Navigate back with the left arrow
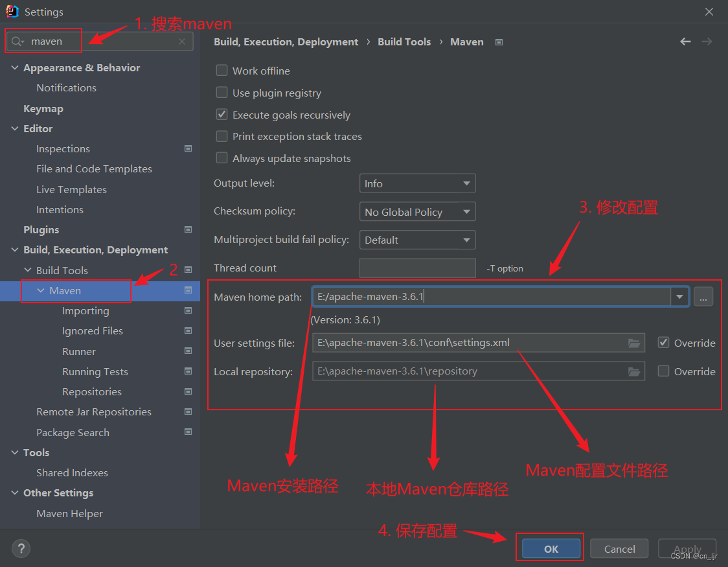 coord(685,41)
